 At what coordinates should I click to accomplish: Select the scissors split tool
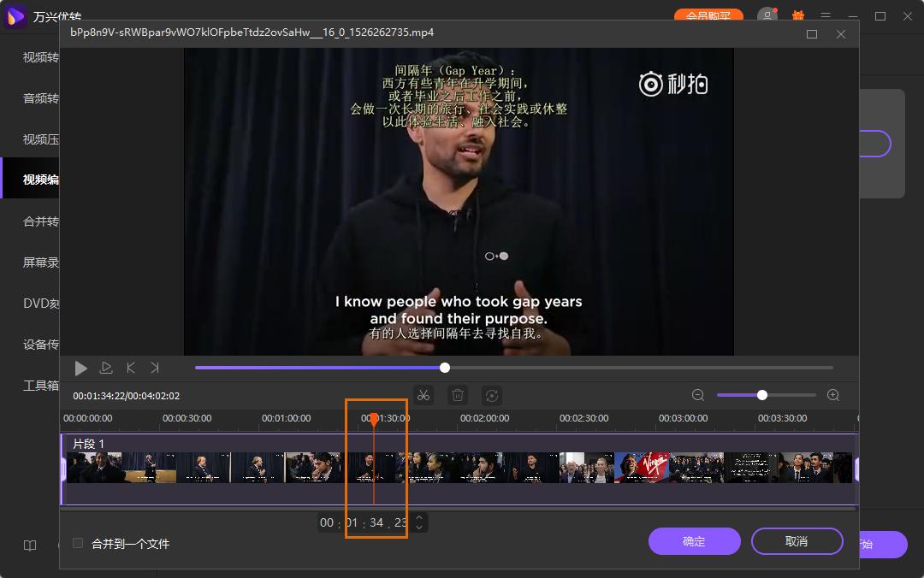coord(423,395)
